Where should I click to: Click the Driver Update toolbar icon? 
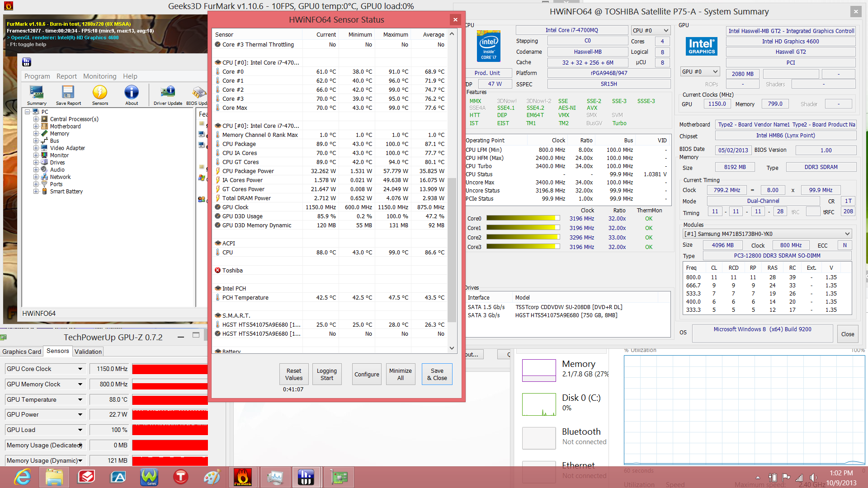pyautogui.click(x=168, y=95)
